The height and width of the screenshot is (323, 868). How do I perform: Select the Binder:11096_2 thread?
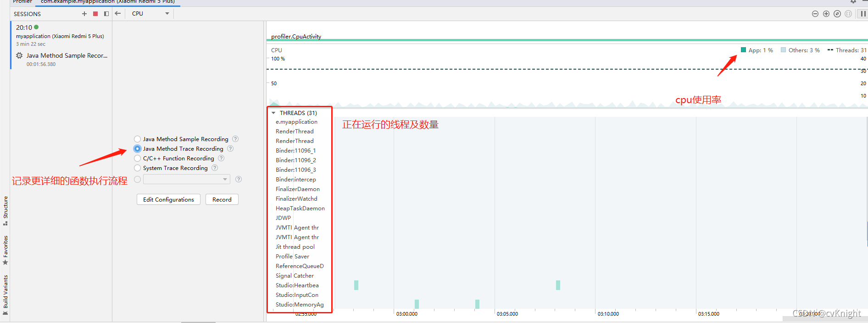(x=296, y=160)
